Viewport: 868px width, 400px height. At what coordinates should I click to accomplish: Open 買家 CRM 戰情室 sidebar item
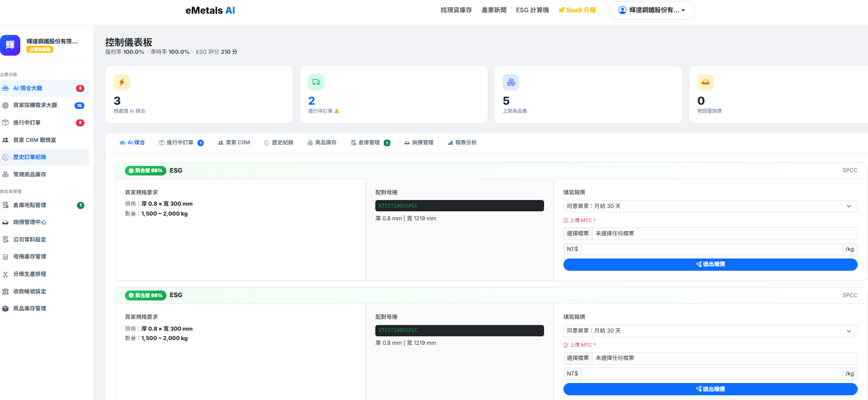pyautogui.click(x=43, y=140)
